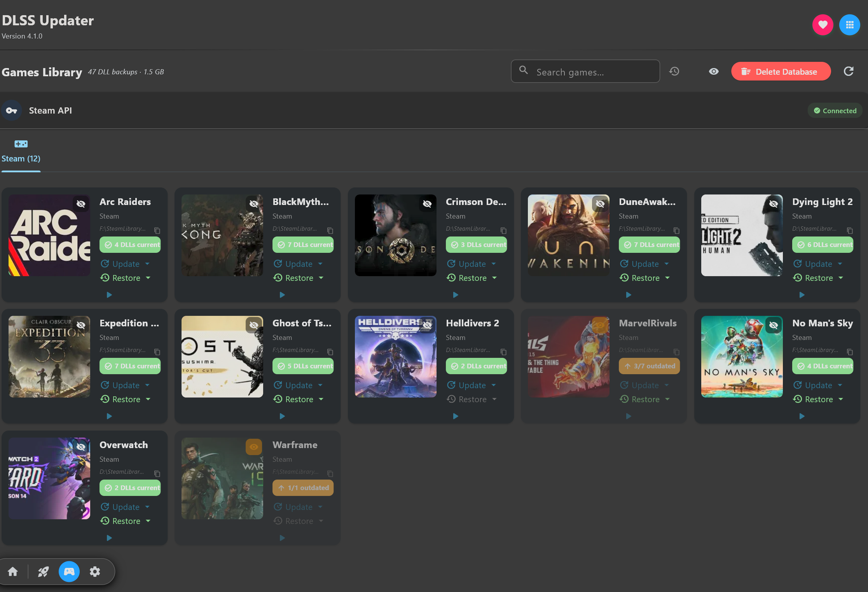Click the Ghost of Tsushima cover art
Viewport: 868px width, 592px height.
pos(222,357)
